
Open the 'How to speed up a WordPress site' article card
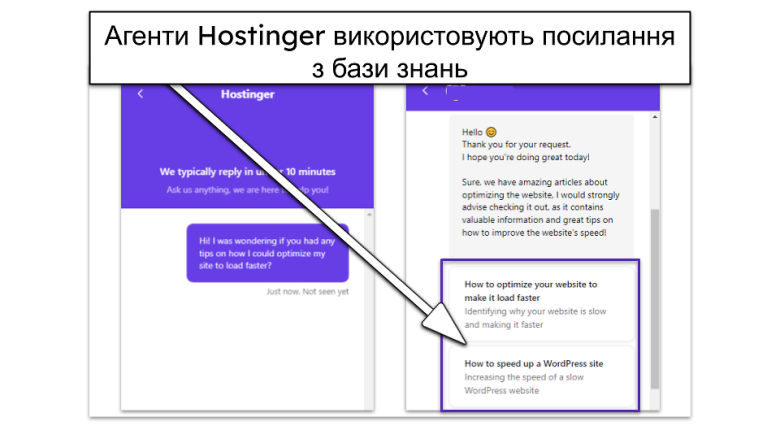[x=542, y=376]
